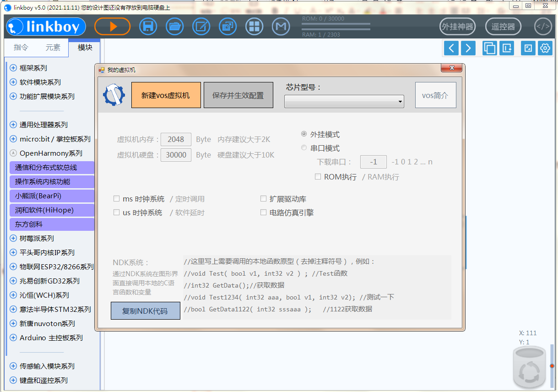Open file using the folder icon

pyautogui.click(x=174, y=27)
